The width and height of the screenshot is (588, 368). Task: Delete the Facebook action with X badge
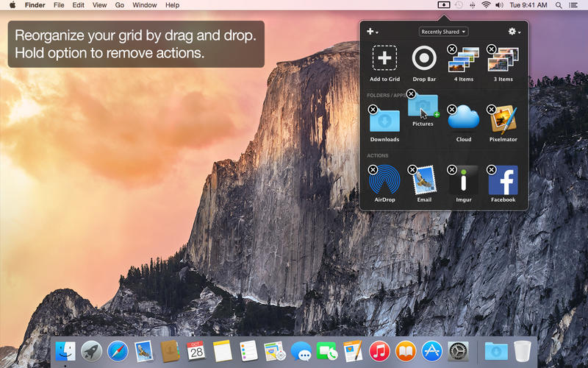(x=492, y=170)
